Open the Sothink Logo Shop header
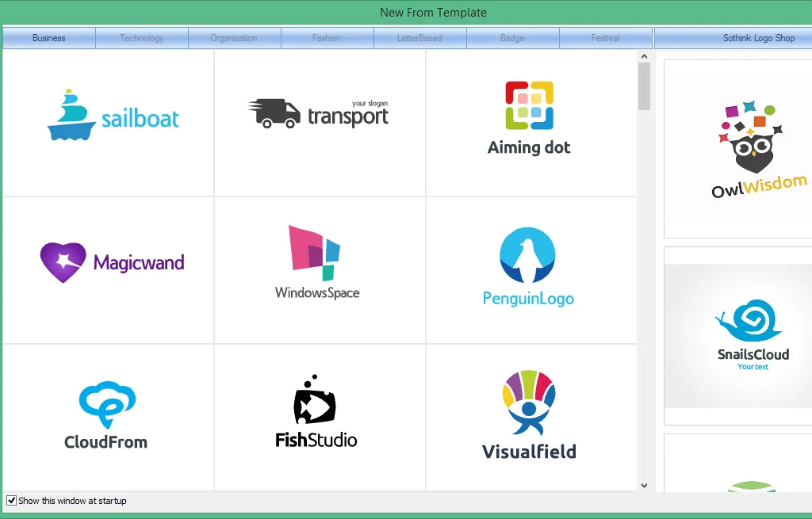The height and width of the screenshot is (519, 812). [733, 38]
